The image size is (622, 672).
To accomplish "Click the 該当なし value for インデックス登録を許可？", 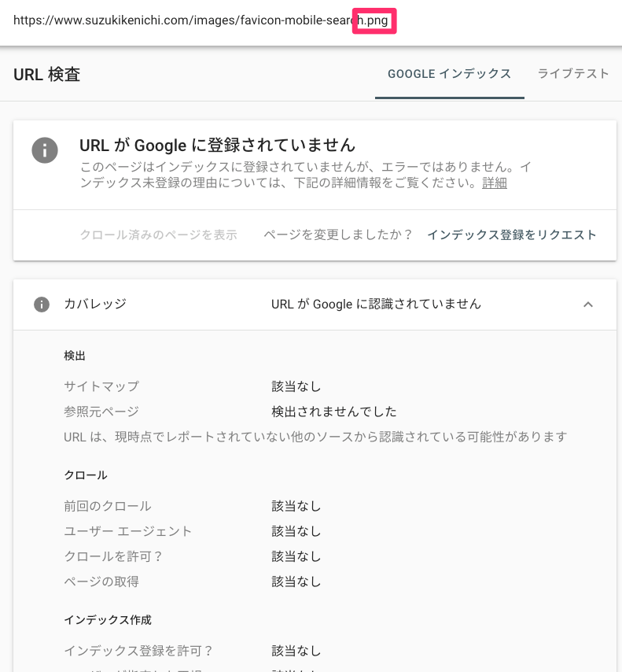I will click(x=296, y=651).
